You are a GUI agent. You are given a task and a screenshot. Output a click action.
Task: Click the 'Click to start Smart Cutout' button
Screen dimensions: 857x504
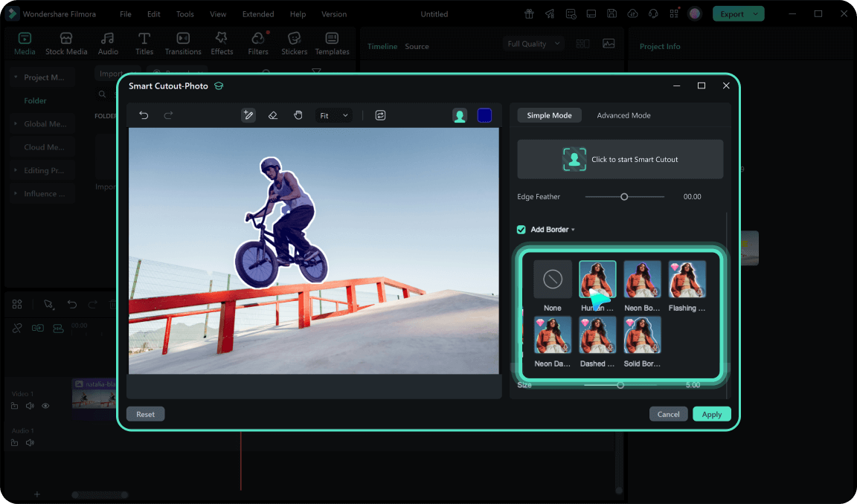(620, 159)
